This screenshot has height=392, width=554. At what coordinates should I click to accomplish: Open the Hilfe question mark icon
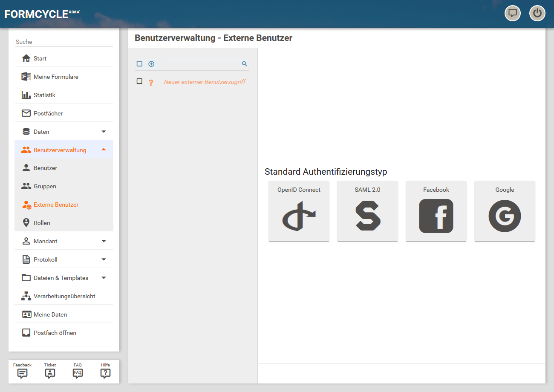[105, 374]
